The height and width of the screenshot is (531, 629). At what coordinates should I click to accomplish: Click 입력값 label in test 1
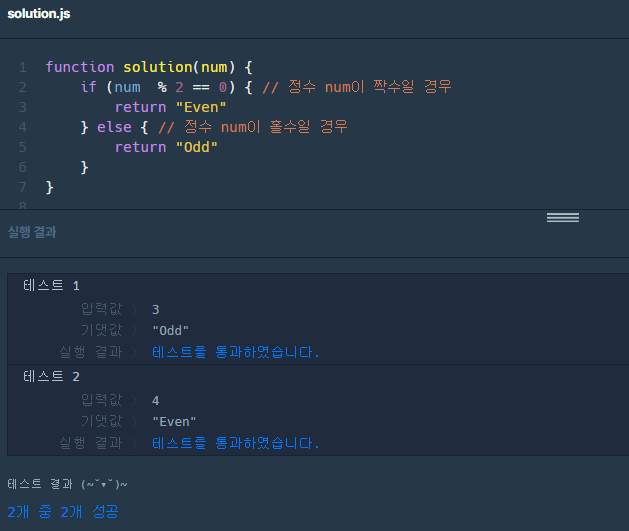coord(101,309)
